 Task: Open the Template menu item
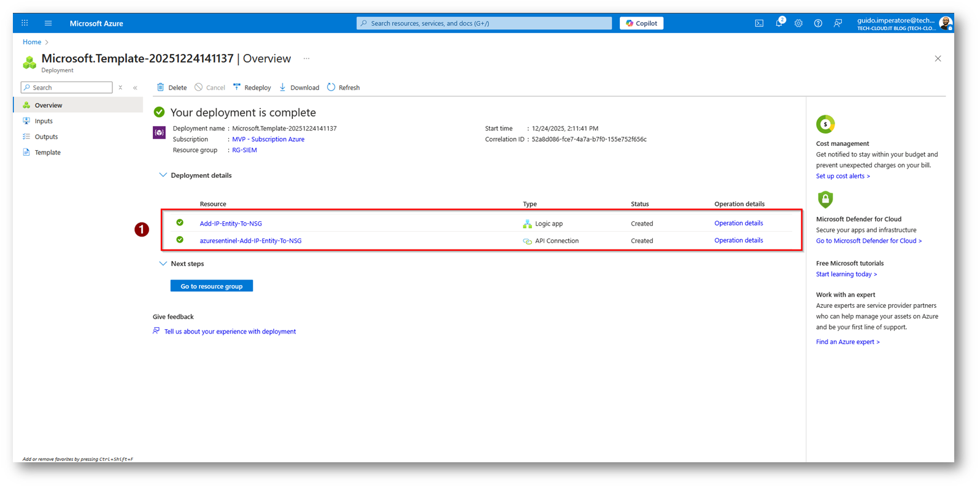47,153
